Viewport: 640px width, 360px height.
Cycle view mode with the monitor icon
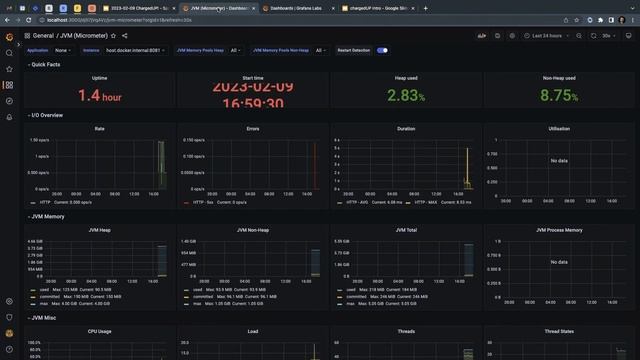click(629, 36)
